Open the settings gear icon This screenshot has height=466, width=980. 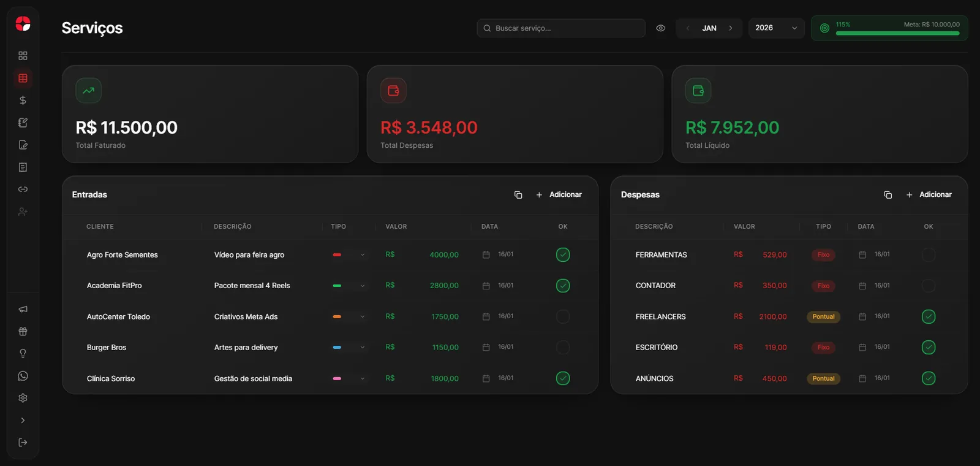pyautogui.click(x=23, y=398)
